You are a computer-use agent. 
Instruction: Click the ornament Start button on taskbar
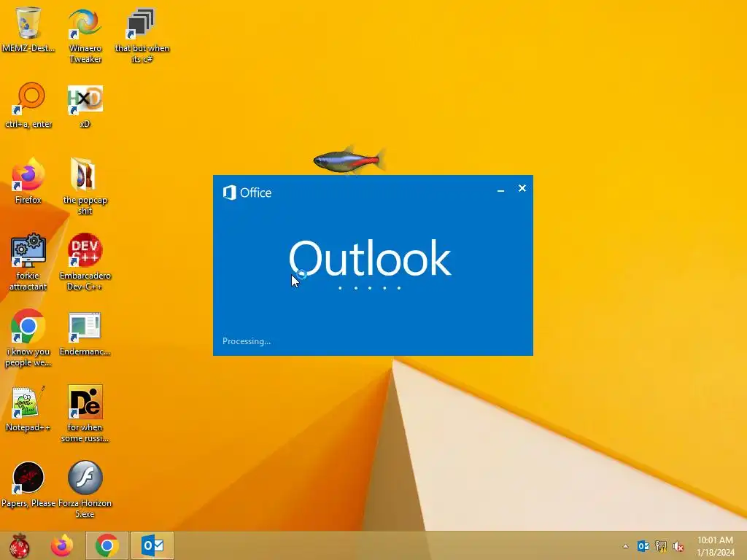click(x=20, y=545)
